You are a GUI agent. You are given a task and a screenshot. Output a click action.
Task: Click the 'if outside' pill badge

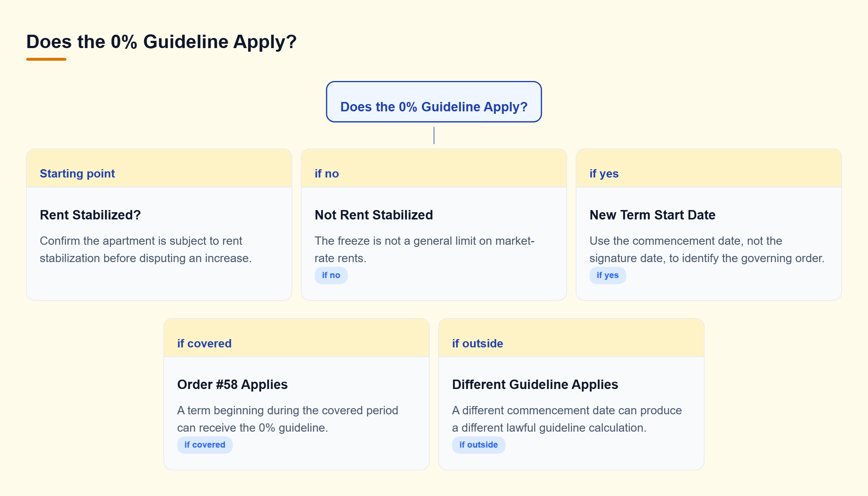coord(478,445)
